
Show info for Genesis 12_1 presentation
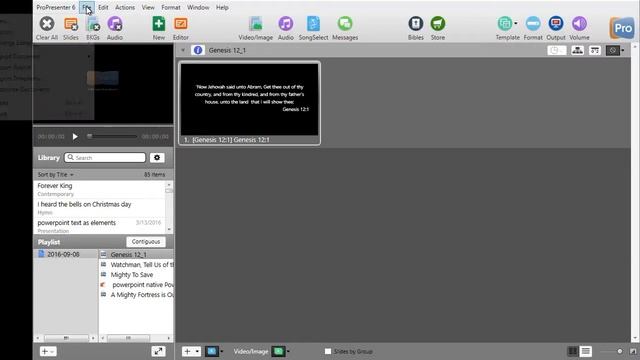coord(198,50)
